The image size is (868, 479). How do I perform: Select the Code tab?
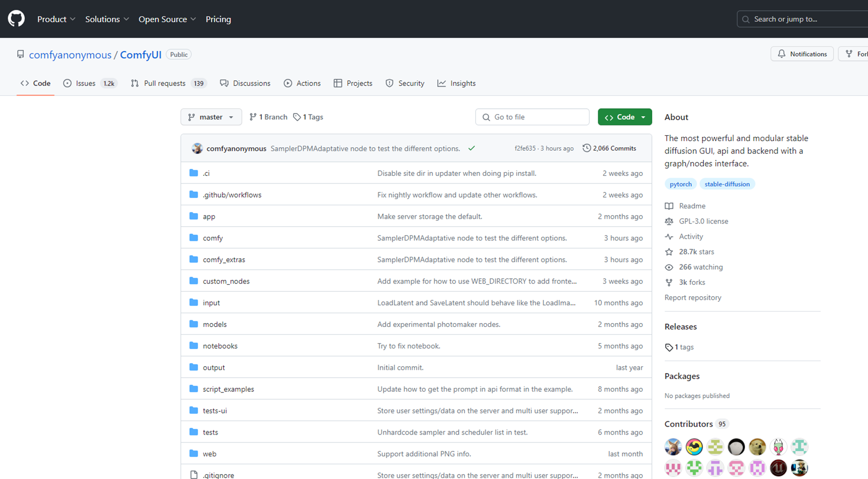pyautogui.click(x=36, y=83)
